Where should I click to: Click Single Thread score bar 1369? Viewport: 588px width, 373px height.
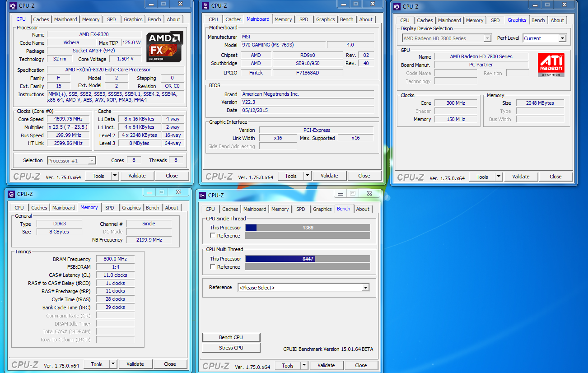(308, 228)
